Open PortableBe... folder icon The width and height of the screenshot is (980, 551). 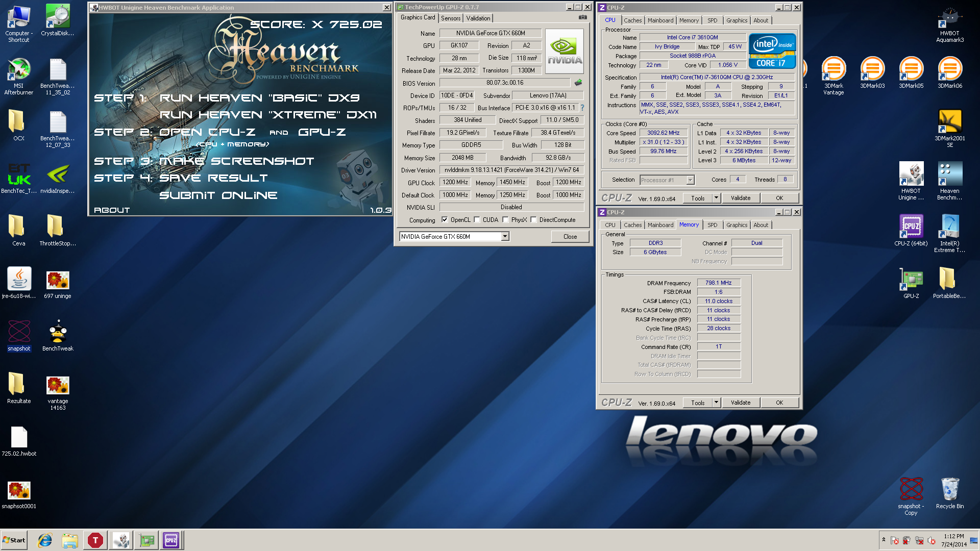coord(950,283)
